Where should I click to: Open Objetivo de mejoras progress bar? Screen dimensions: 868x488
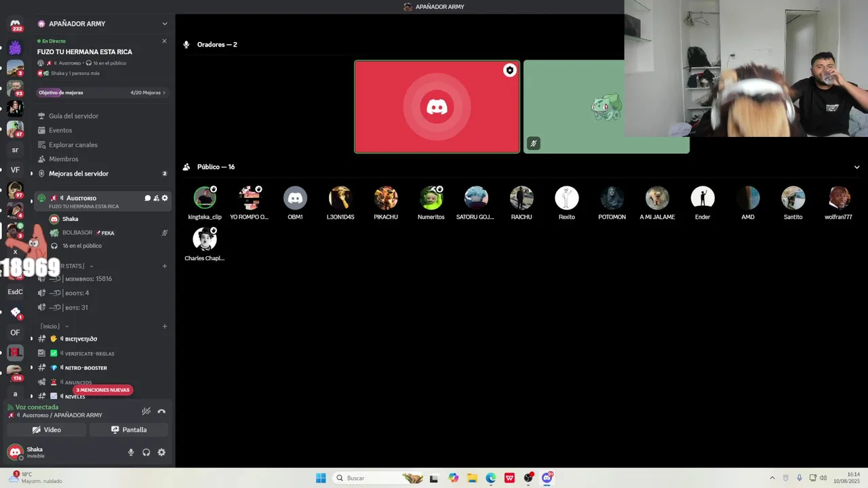click(x=102, y=92)
